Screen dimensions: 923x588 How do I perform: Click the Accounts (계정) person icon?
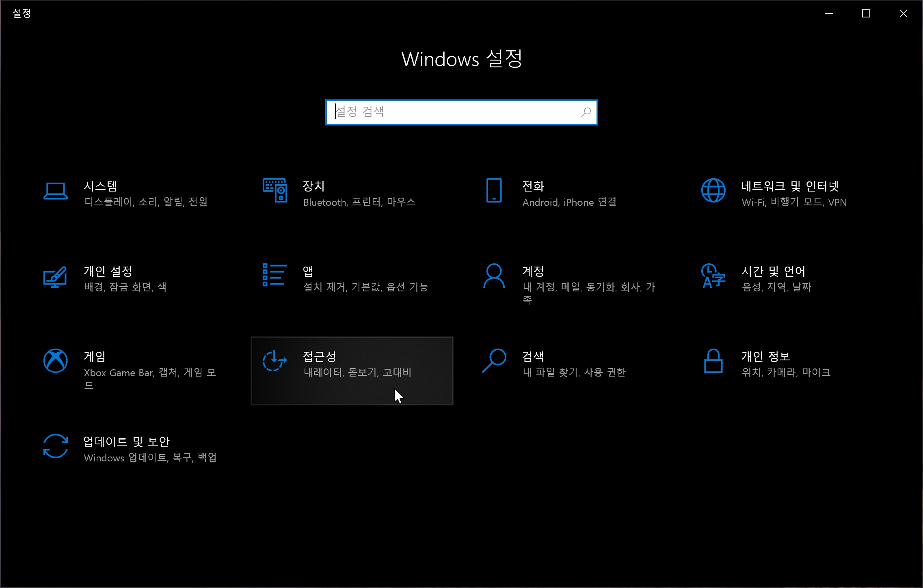[494, 276]
